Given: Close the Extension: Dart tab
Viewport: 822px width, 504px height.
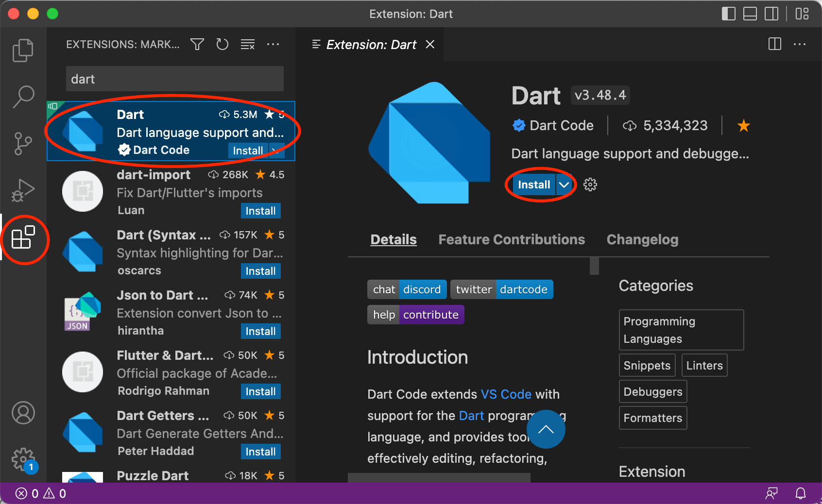Looking at the screenshot, I should [x=430, y=44].
